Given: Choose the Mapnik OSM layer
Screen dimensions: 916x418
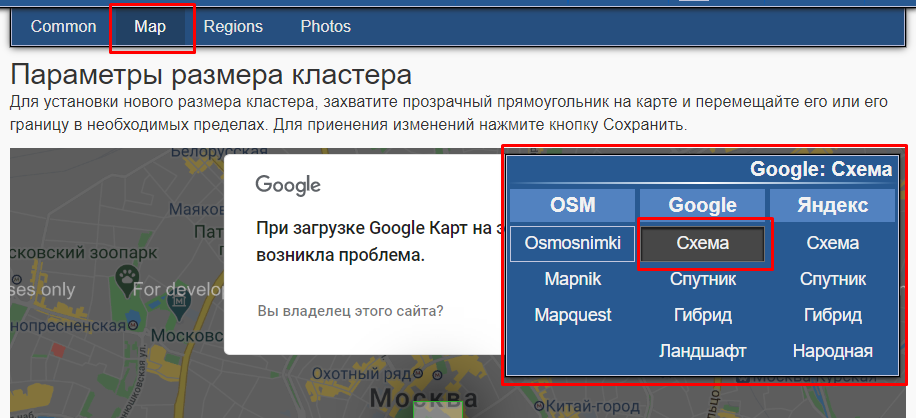Looking at the screenshot, I should (572, 279).
